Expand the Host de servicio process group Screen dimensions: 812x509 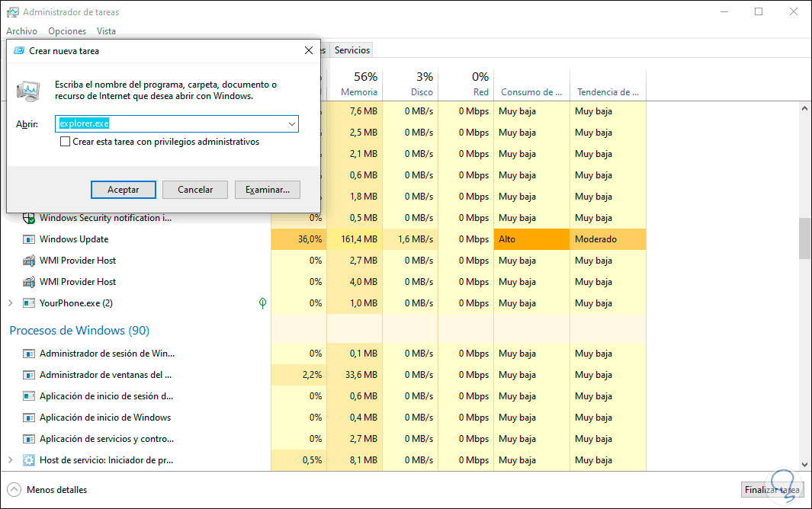(11, 460)
